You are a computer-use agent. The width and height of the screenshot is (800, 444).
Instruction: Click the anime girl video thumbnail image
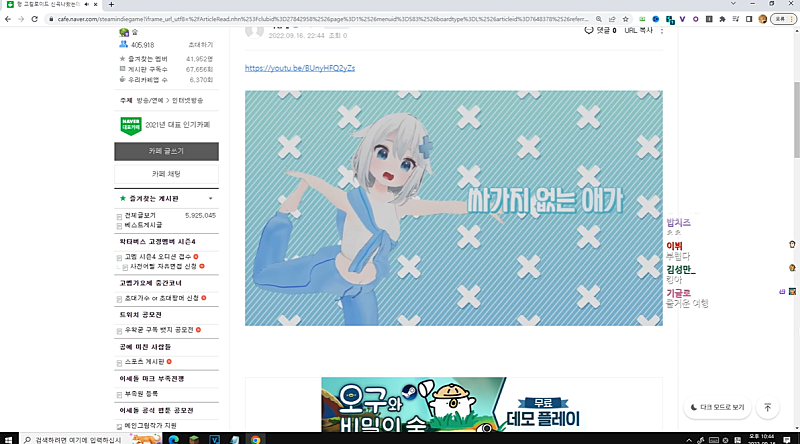click(x=454, y=208)
